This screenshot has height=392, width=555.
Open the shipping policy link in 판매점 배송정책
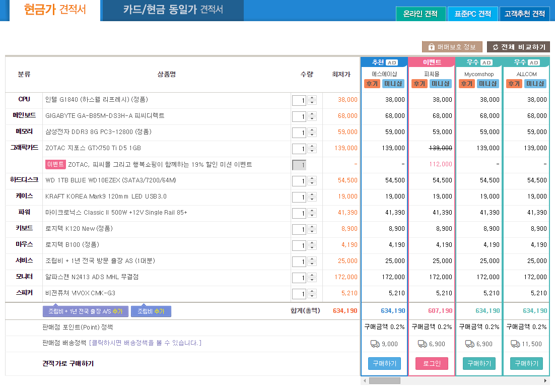(145, 343)
